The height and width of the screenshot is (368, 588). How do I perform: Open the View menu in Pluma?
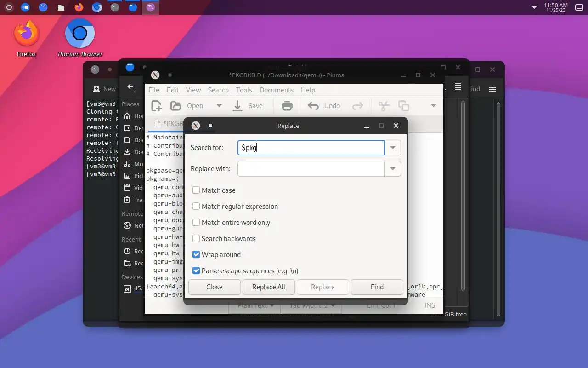pos(193,90)
